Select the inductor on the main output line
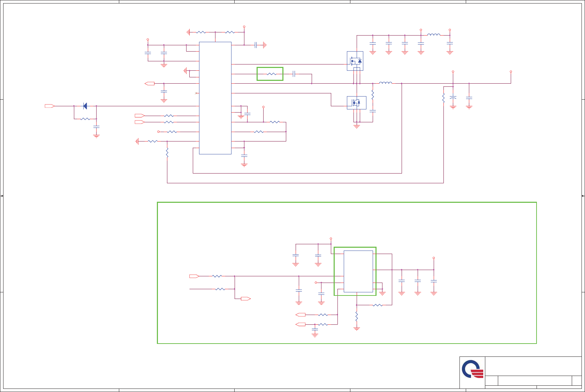 point(385,83)
